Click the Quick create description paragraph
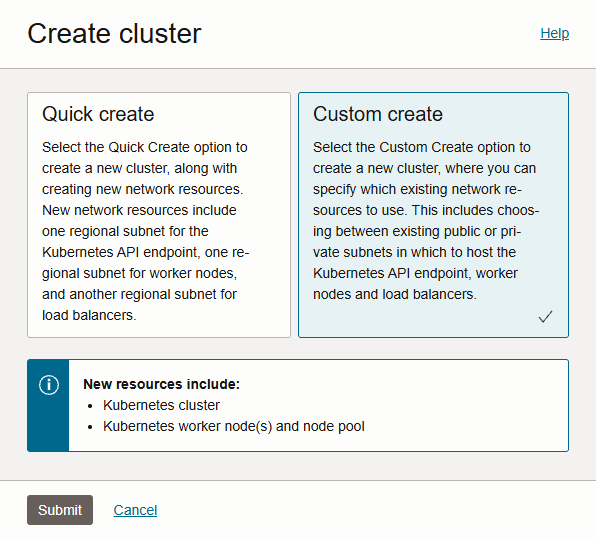 146,231
